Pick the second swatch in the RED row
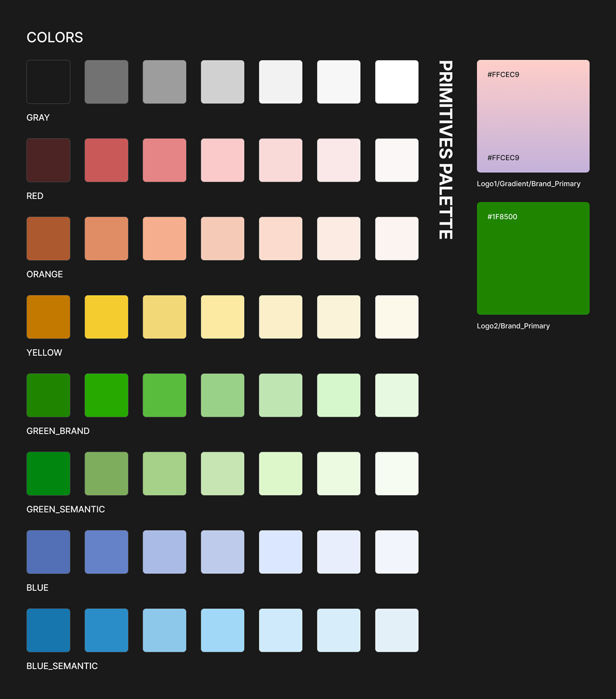 (106, 160)
